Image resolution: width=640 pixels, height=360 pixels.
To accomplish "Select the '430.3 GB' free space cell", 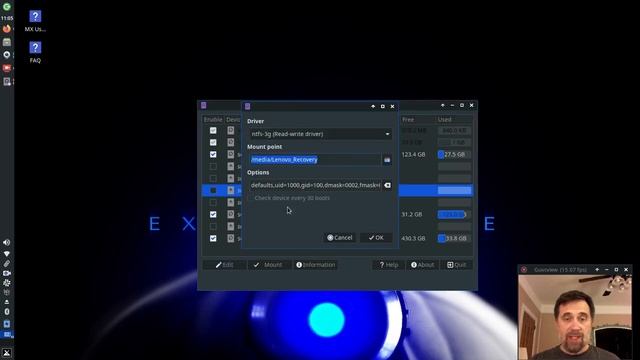I will [413, 238].
